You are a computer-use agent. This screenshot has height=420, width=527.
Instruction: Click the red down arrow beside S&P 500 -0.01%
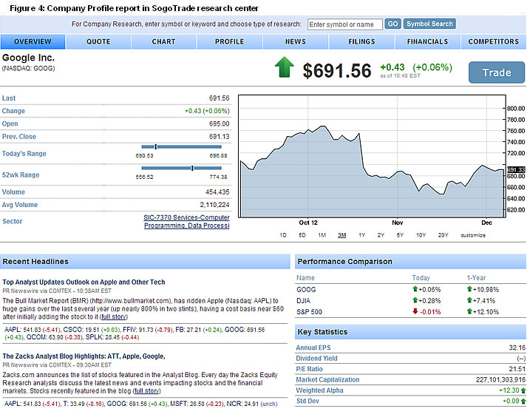click(415, 311)
